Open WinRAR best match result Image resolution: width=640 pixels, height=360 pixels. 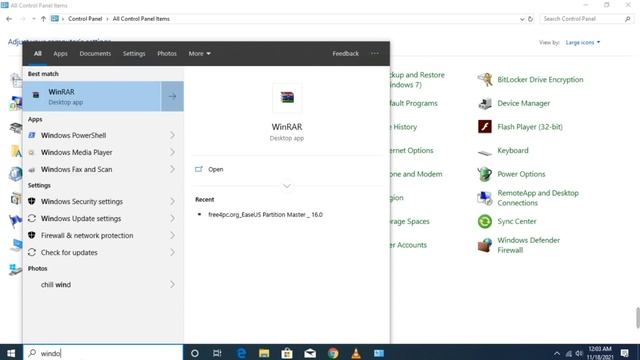[x=92, y=96]
